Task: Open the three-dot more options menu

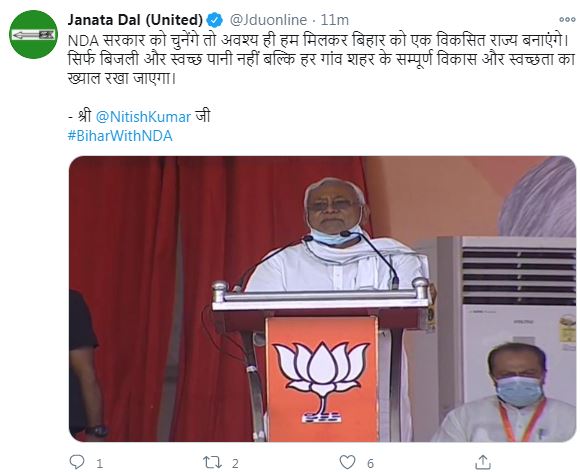Action: pyautogui.click(x=567, y=20)
